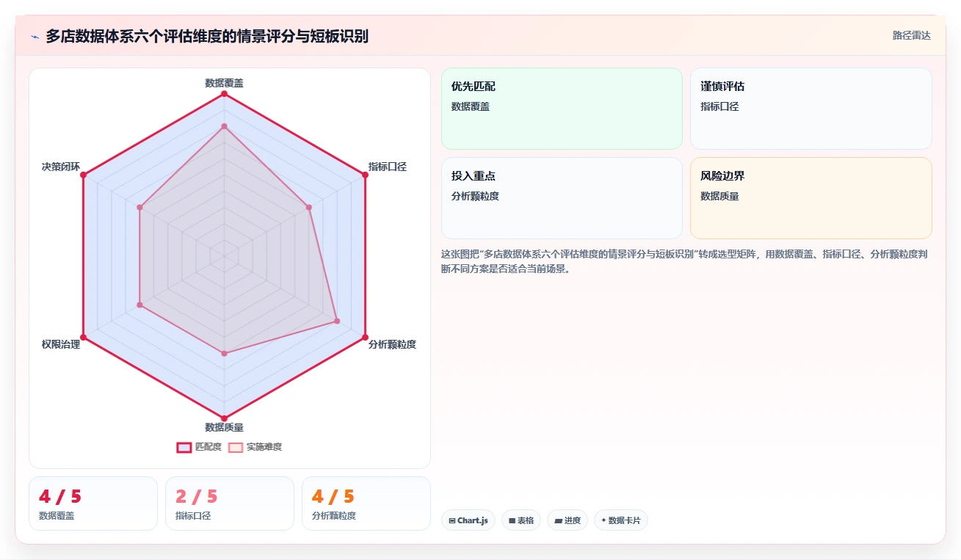
Task: Click the 数据覆盖 radar axis label
Action: point(224,83)
